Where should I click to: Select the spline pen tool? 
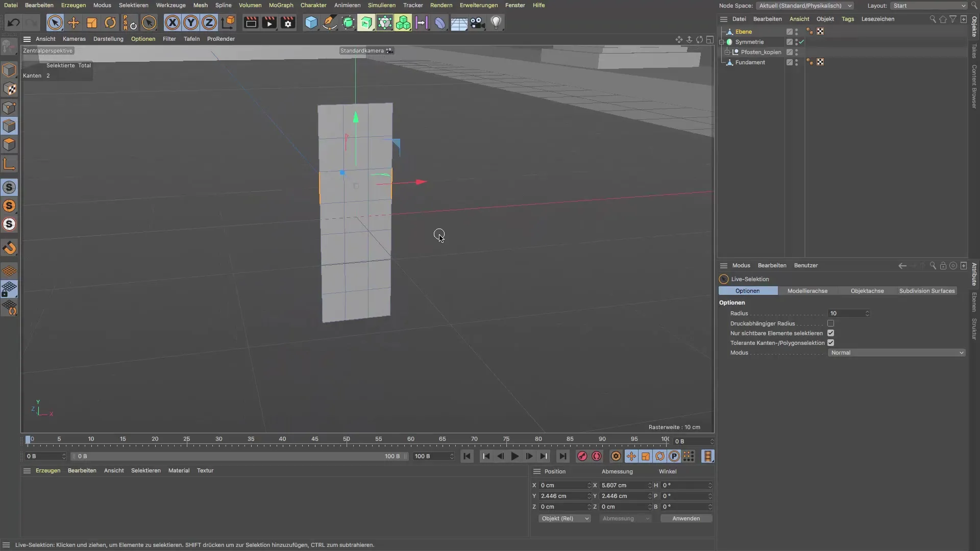330,22
